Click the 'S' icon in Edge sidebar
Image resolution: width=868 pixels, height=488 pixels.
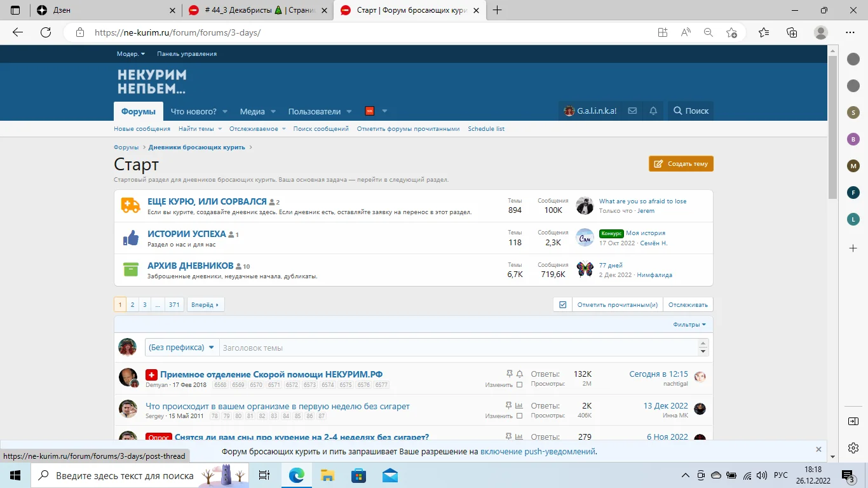(x=853, y=112)
